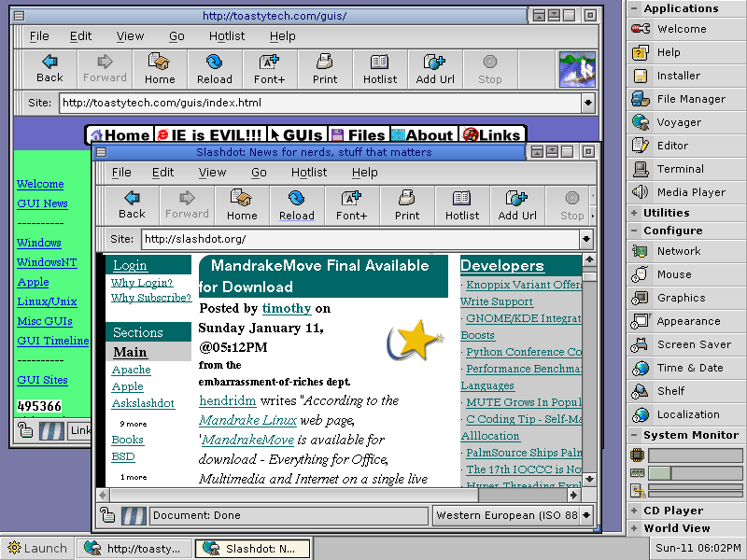
Task: Open Help menu in toastytech window
Action: [283, 36]
